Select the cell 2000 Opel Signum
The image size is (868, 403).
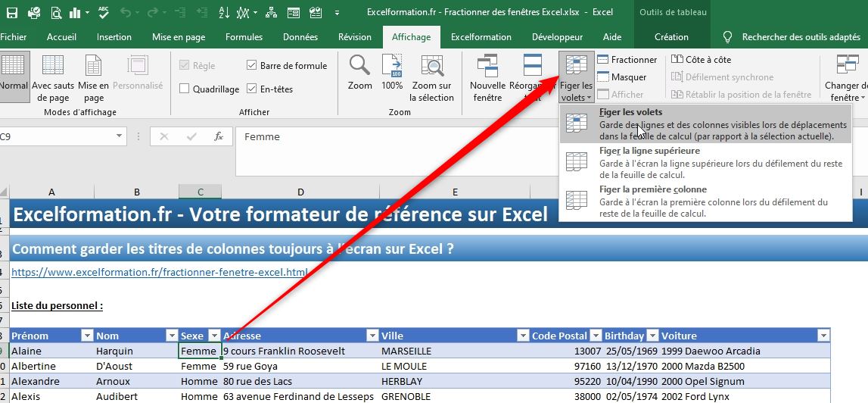[x=745, y=381]
